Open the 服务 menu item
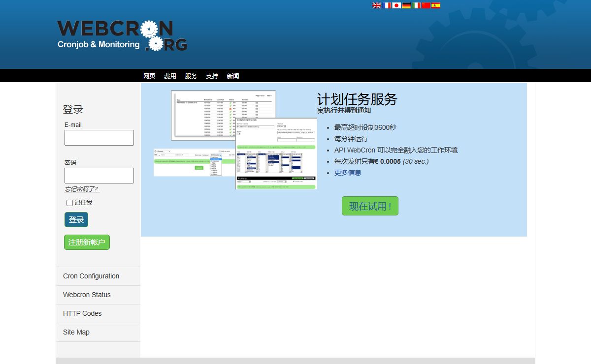Image resolution: width=591 pixels, height=364 pixels. (191, 76)
